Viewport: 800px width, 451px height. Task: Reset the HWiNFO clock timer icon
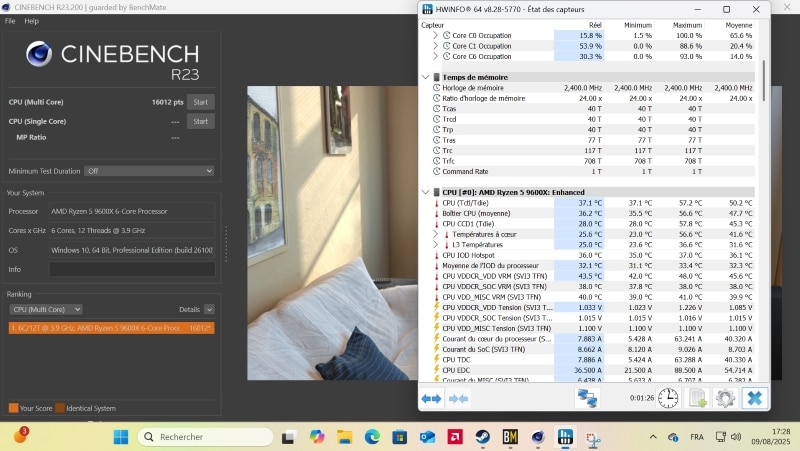click(x=668, y=398)
